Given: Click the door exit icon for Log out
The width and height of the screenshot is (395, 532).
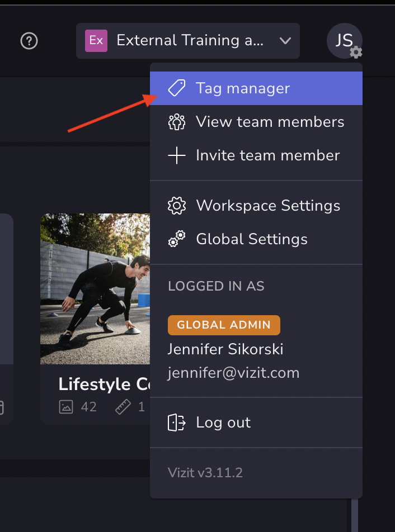Looking at the screenshot, I should 177,422.
